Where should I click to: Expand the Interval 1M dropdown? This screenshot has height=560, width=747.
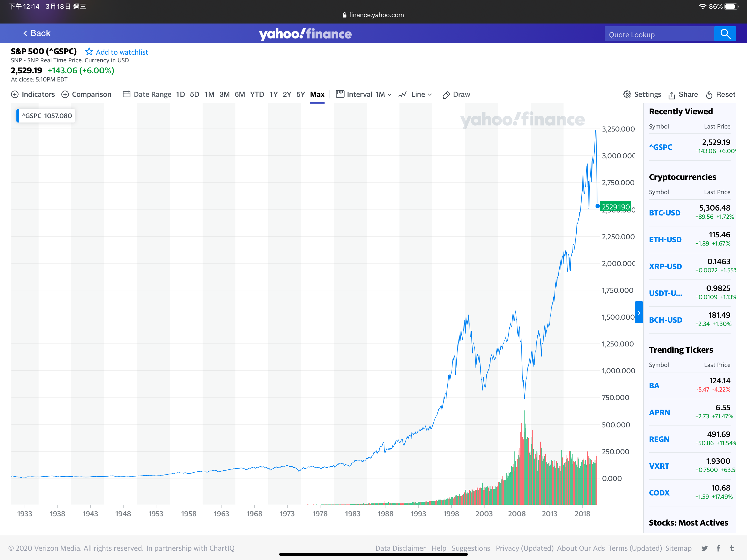[x=384, y=94]
